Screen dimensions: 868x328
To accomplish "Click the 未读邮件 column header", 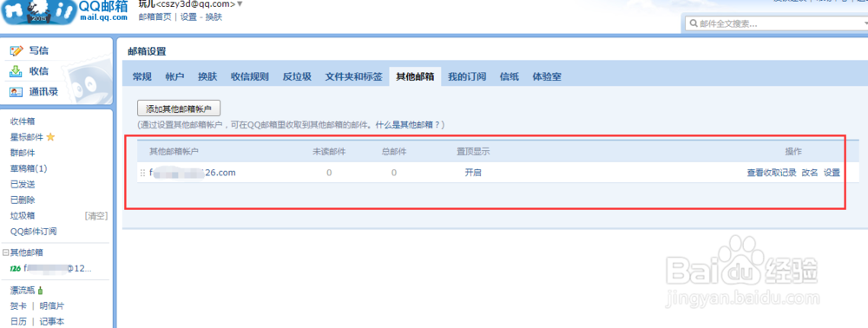I will click(x=329, y=152).
